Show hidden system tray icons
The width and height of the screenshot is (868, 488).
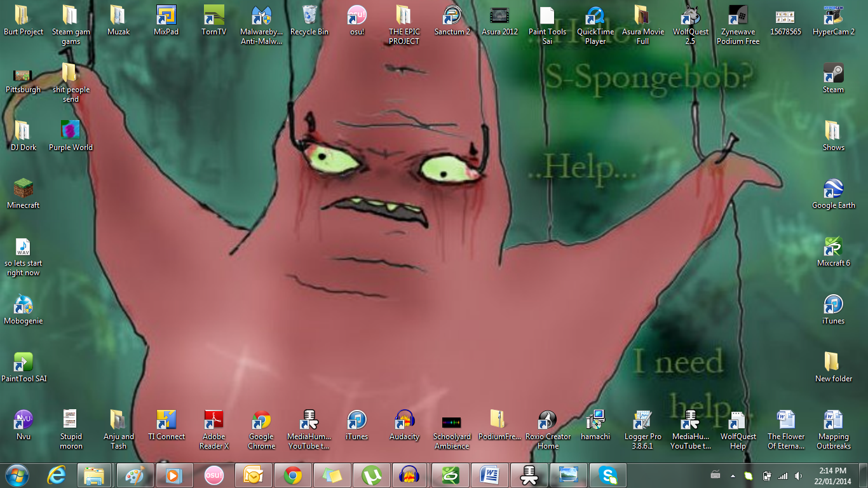pyautogui.click(x=733, y=475)
